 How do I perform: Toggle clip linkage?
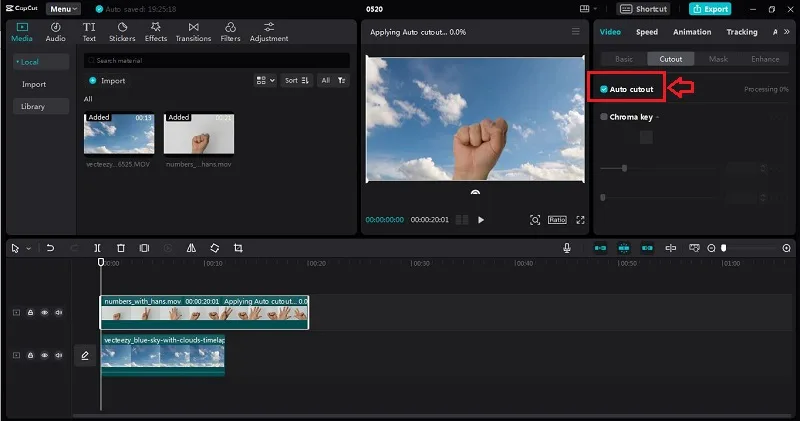coord(647,248)
